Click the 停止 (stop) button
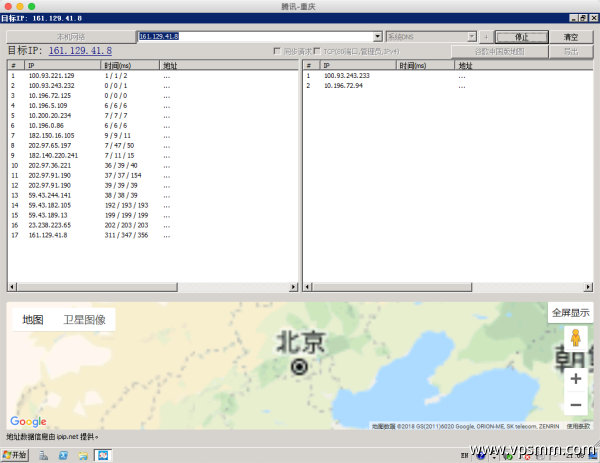The width and height of the screenshot is (600, 463). point(522,37)
